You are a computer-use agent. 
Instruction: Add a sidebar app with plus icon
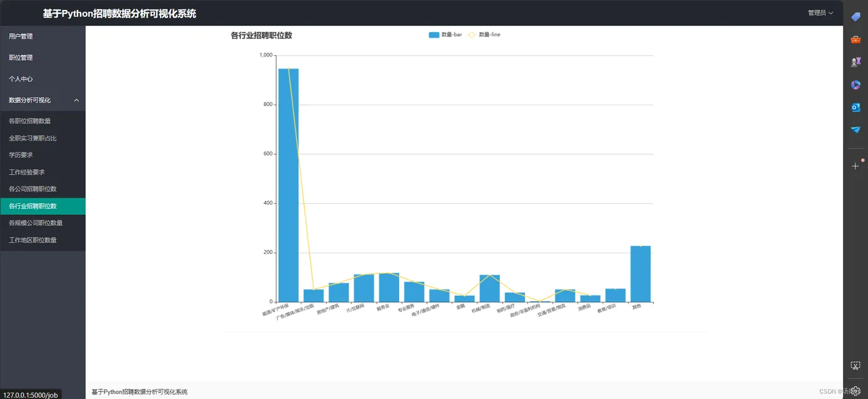[856, 166]
